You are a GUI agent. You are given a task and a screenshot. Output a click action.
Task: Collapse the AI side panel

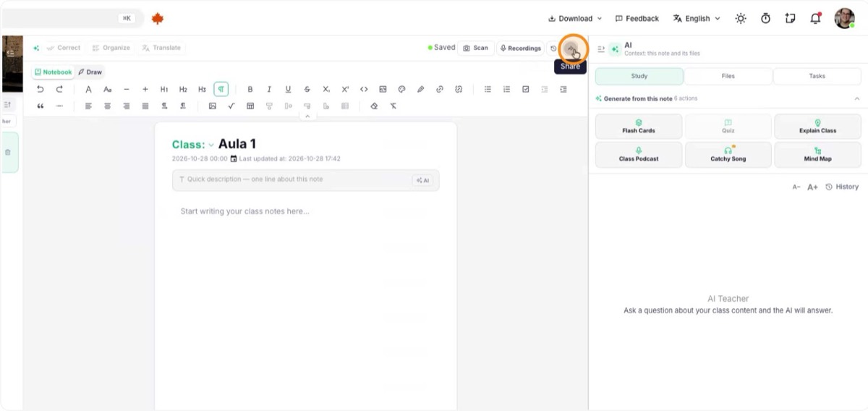(601, 48)
